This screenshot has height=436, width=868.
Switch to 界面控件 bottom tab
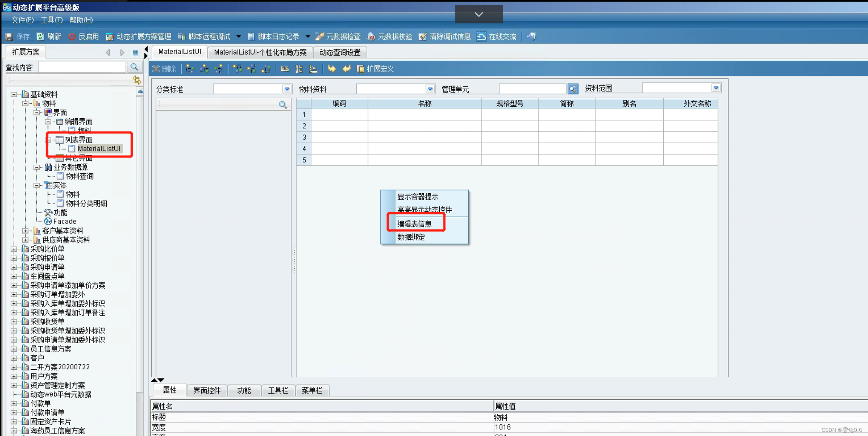[x=207, y=390]
